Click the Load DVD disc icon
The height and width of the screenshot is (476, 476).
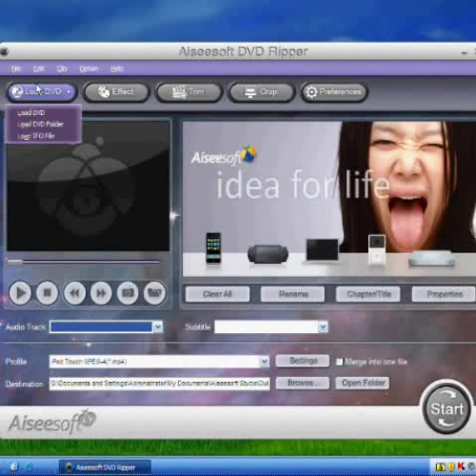[x=17, y=92]
